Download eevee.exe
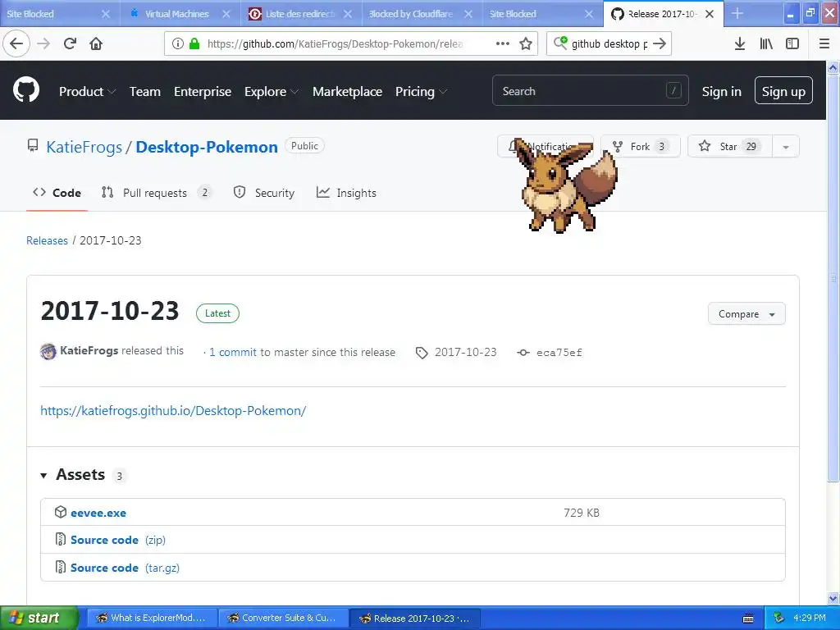840x630 pixels. pyautogui.click(x=98, y=513)
